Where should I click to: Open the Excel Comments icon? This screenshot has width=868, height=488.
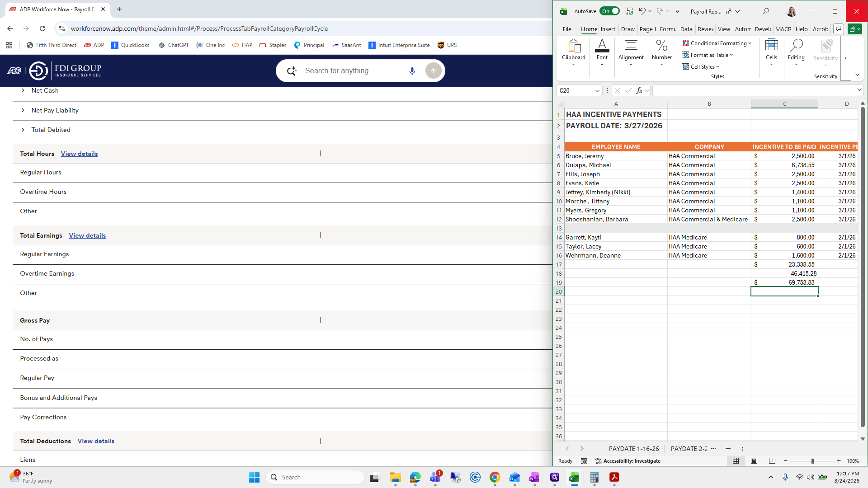839,29
